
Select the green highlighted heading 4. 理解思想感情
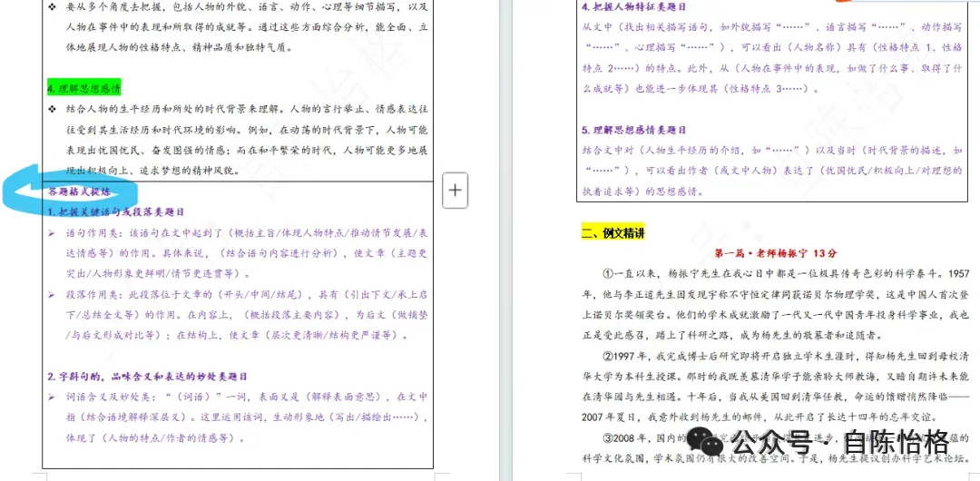click(83, 88)
